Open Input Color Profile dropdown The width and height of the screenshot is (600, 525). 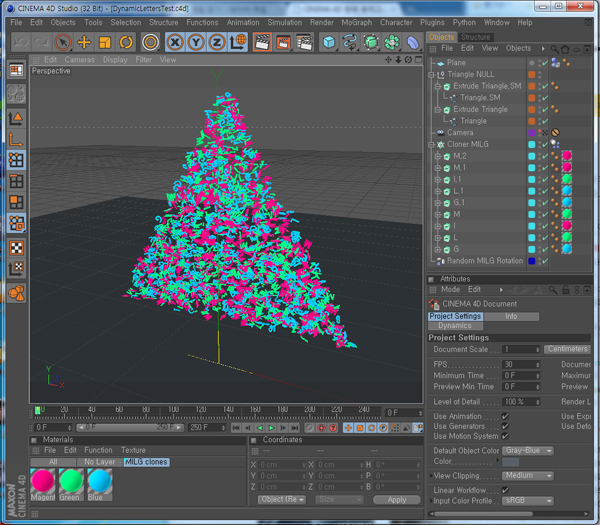pos(527,501)
